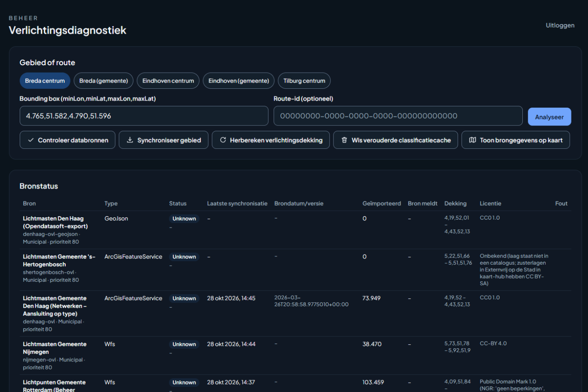Click Herbereken verlichtingsdekking button
This screenshot has height=392, width=588.
coord(271,140)
